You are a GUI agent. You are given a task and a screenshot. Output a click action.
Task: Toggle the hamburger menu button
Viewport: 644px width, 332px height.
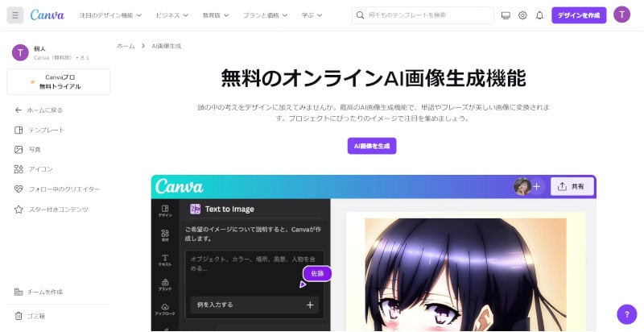pyautogui.click(x=15, y=15)
